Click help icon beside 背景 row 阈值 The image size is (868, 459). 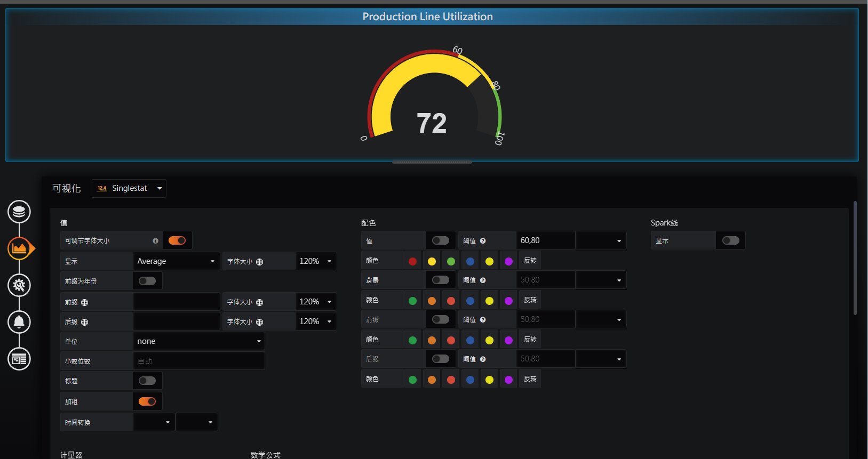[483, 280]
